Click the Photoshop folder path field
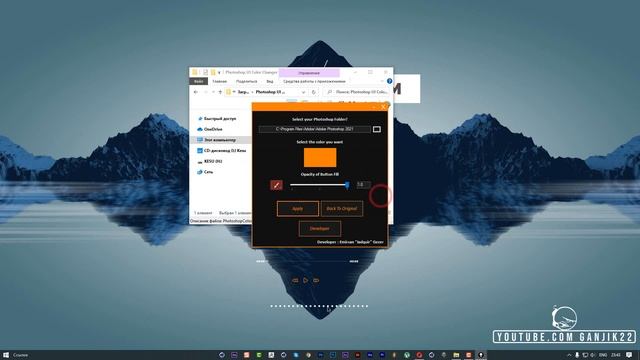The image size is (640, 360). tap(315, 129)
